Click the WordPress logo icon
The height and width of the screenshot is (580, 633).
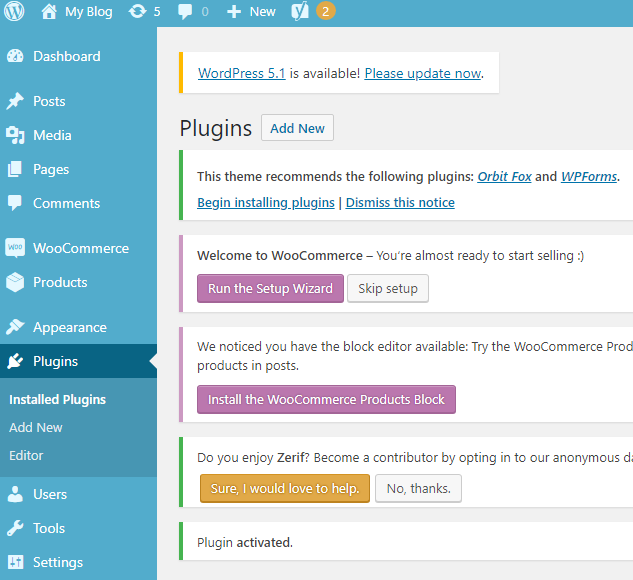pyautogui.click(x=14, y=11)
